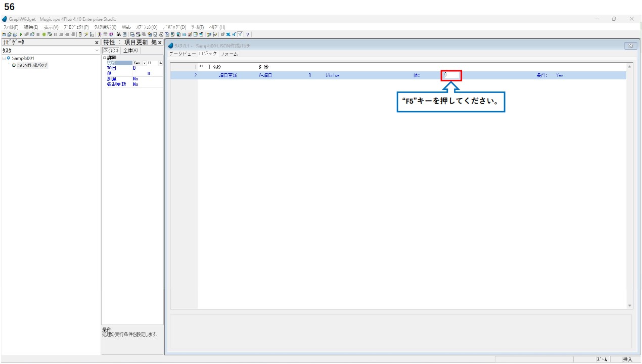Select the 全体(A) property tab
This screenshot has height=364, width=642.
(x=131, y=51)
